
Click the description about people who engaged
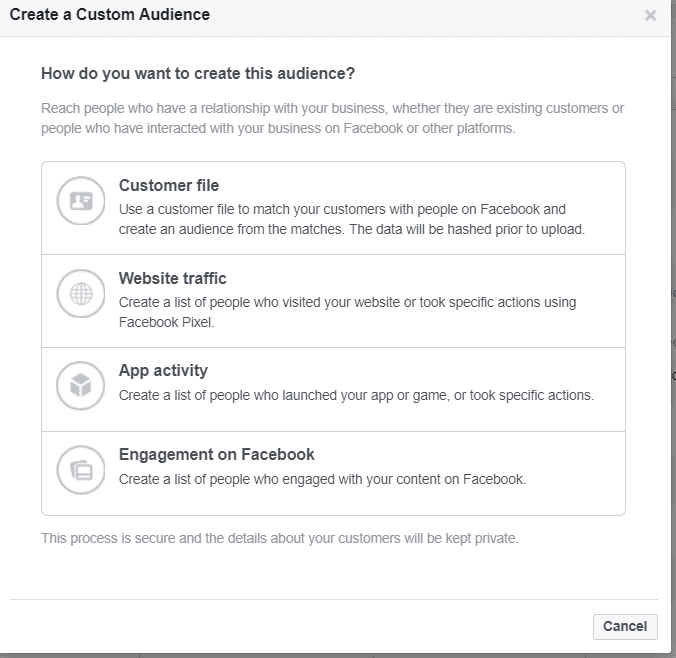321,479
